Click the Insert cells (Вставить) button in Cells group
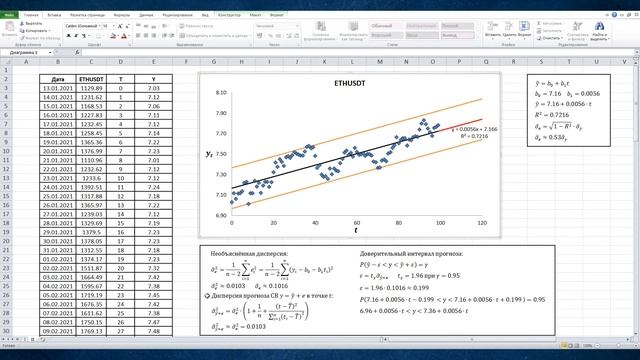The height and width of the screenshot is (360, 640). (x=493, y=30)
